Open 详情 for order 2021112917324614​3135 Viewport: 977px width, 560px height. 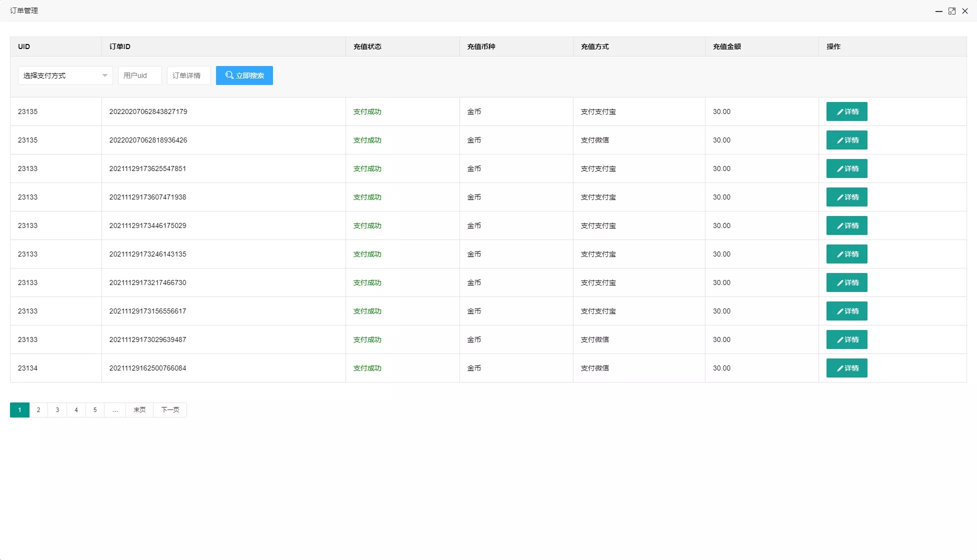coord(846,254)
